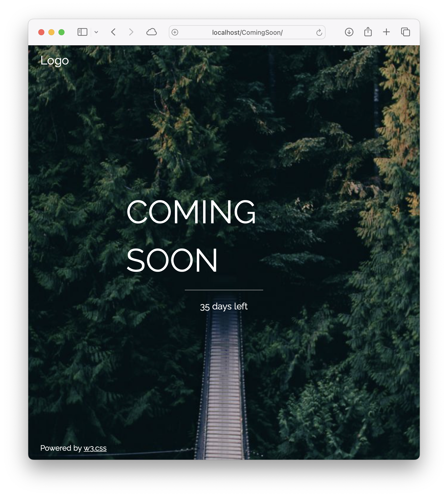Close the Safari window with red button
Viewport: 448px width, 497px height.
click(x=41, y=32)
